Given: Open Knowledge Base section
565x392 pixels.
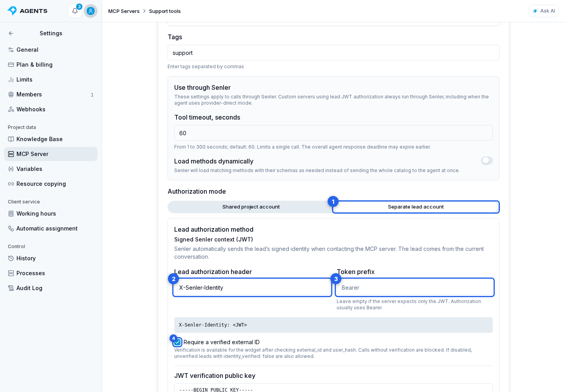Looking at the screenshot, I should tap(51, 139).
